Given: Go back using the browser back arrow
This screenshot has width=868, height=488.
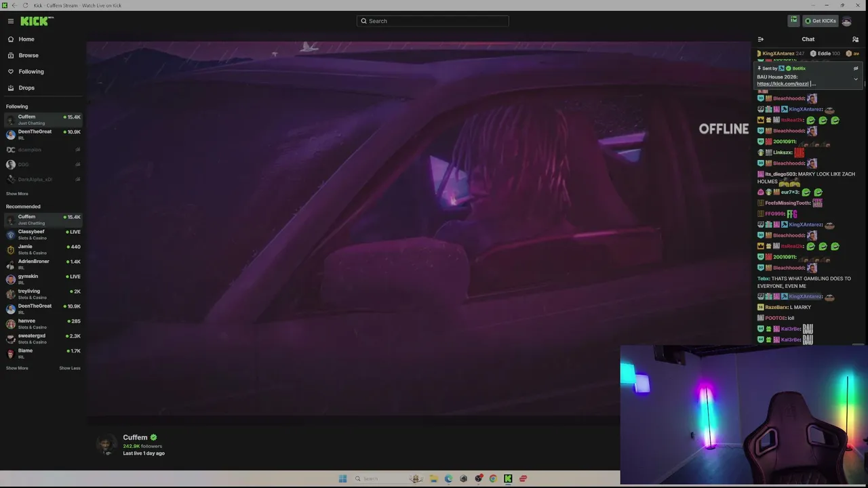Looking at the screenshot, I should [x=14, y=5].
